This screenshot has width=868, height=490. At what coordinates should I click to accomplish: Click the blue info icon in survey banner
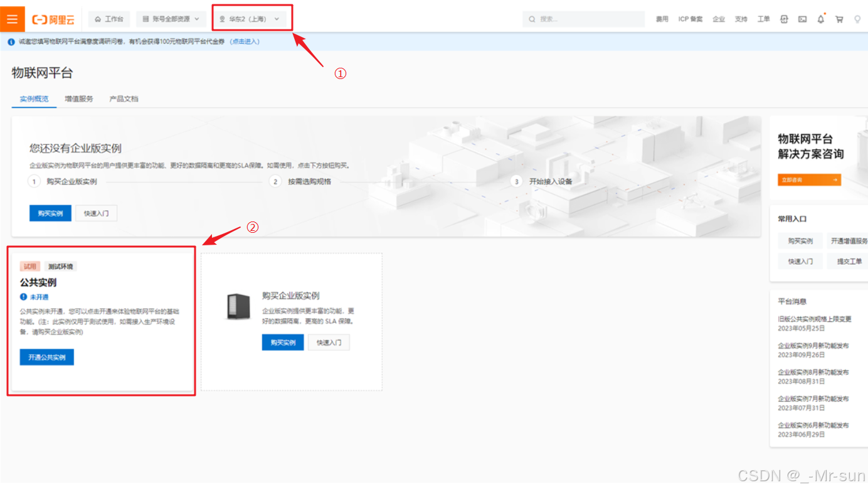[11, 42]
